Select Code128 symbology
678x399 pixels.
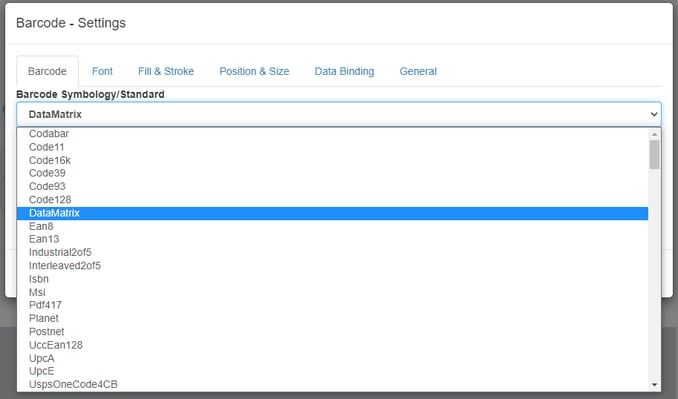tap(332, 200)
